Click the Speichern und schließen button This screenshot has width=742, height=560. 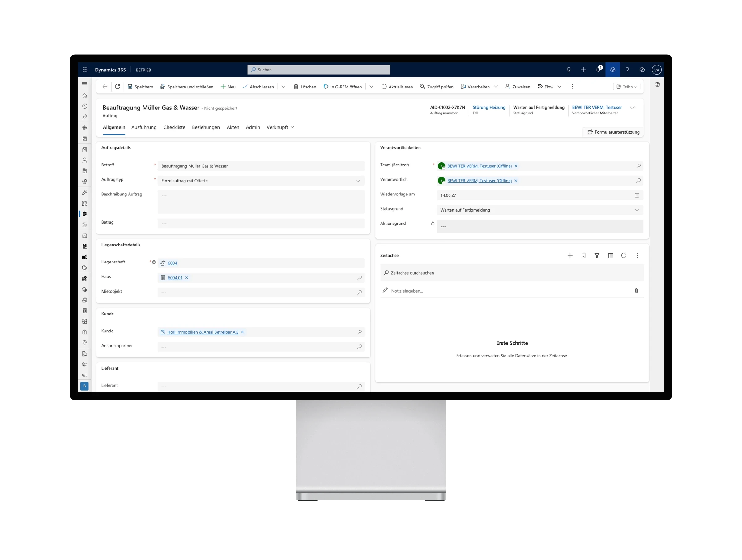point(186,87)
